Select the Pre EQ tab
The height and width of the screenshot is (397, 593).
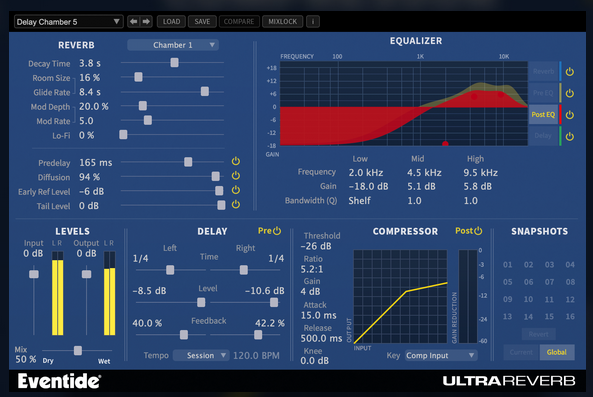(543, 93)
